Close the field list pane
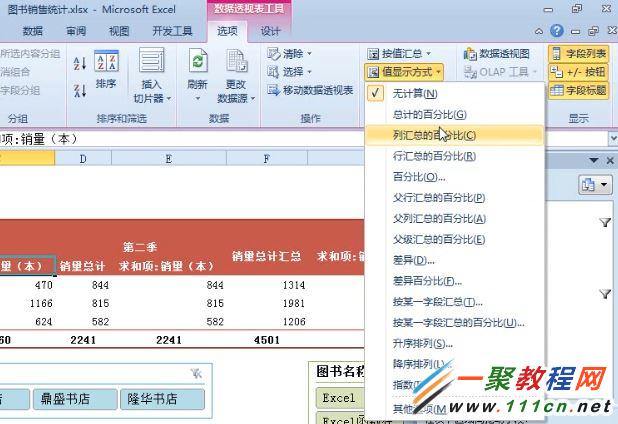 610,160
